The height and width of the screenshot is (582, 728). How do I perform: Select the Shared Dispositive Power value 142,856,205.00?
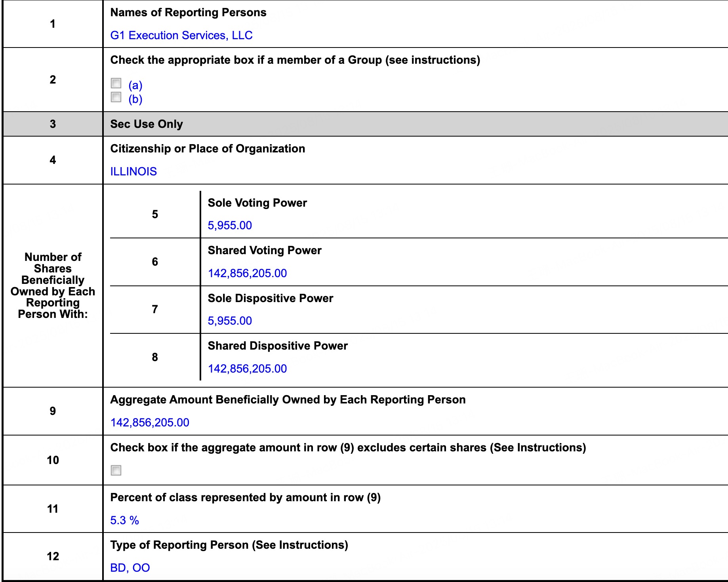coord(247,369)
